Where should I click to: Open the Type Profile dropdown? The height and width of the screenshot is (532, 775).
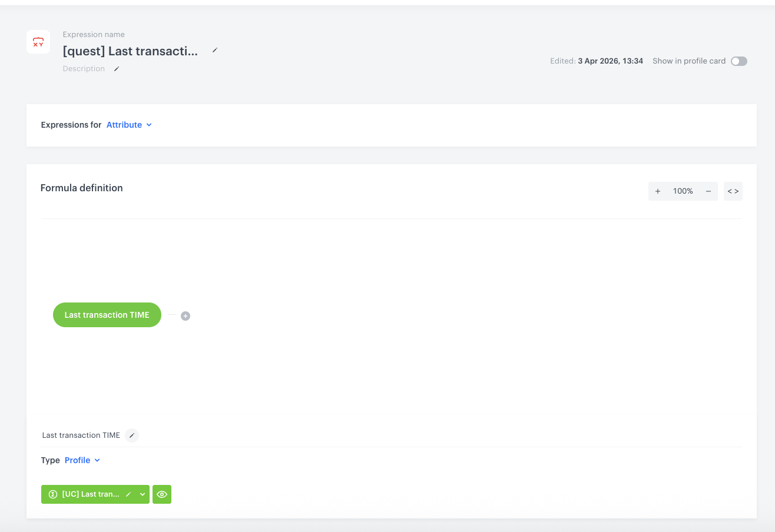pyautogui.click(x=82, y=460)
